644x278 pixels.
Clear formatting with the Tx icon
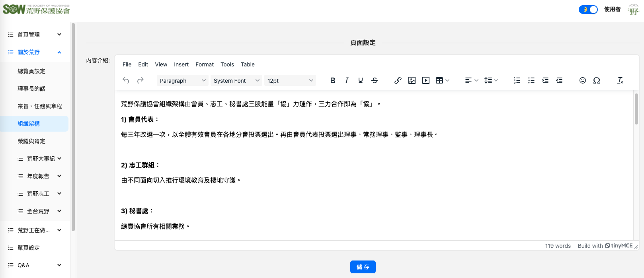pos(620,80)
